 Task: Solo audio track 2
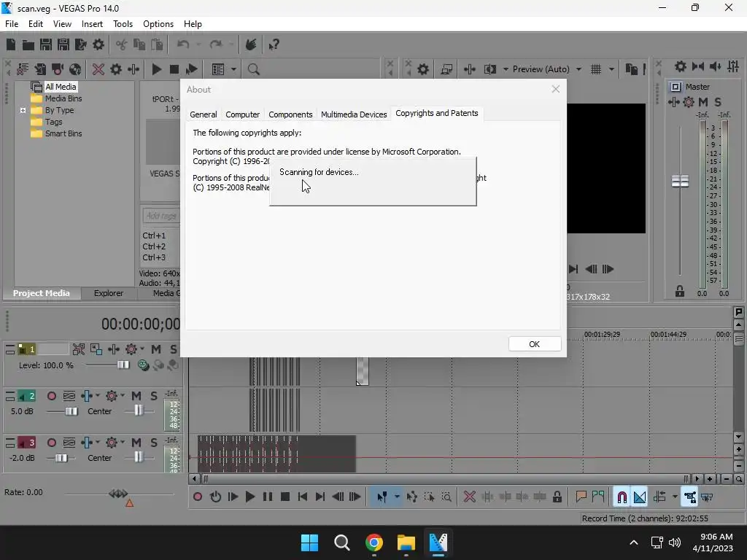tap(153, 396)
